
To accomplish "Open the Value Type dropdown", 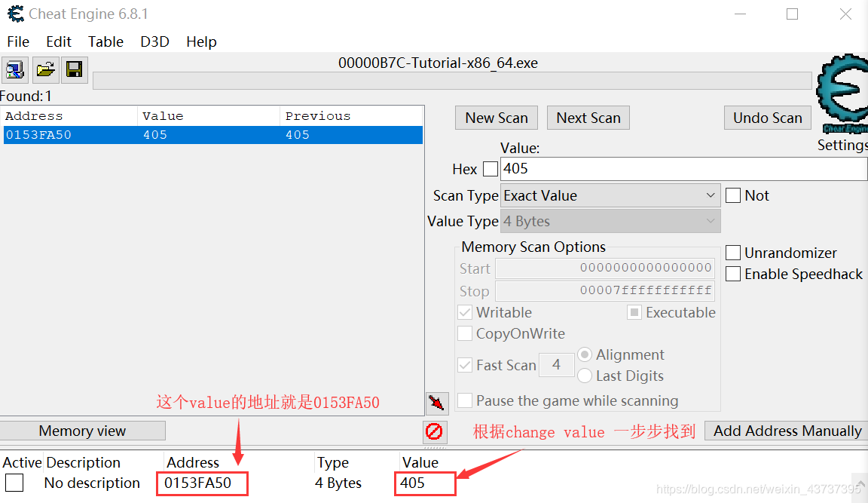I will [610, 221].
